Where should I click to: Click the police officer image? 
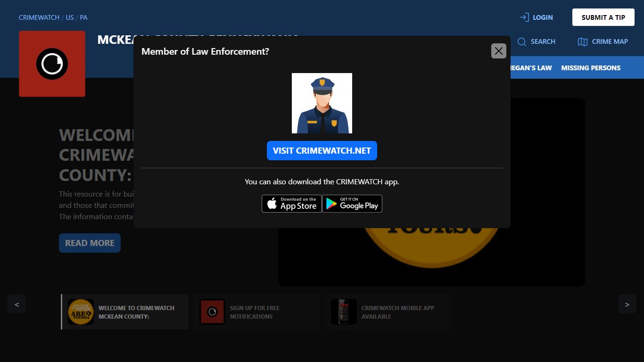coord(322,103)
